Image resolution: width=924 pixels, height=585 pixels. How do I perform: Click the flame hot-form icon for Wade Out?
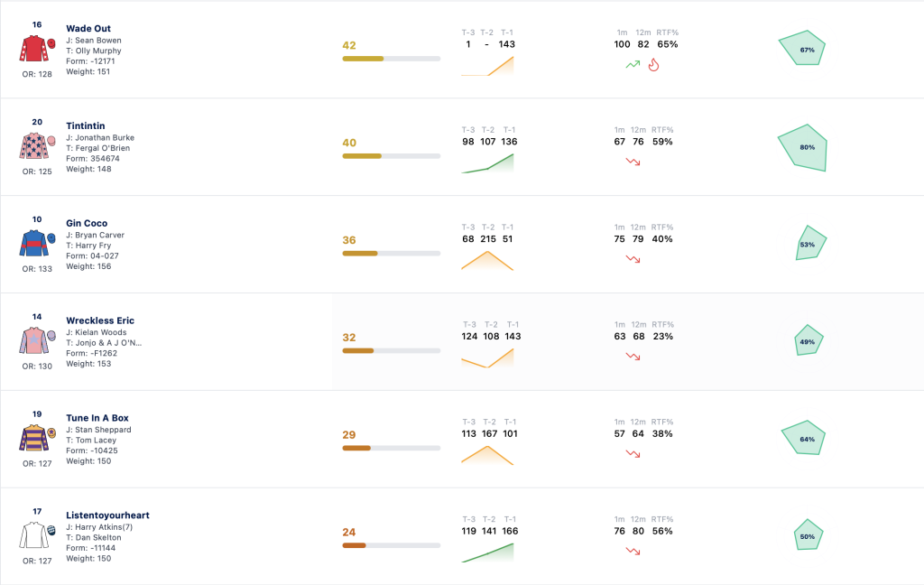point(653,65)
